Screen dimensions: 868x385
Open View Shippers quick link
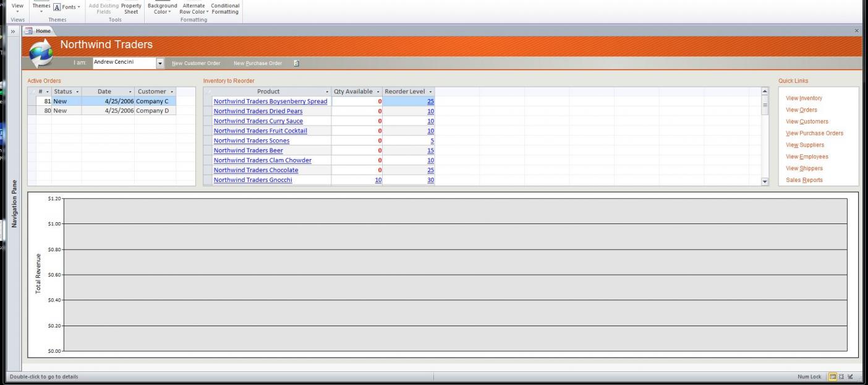tap(804, 169)
